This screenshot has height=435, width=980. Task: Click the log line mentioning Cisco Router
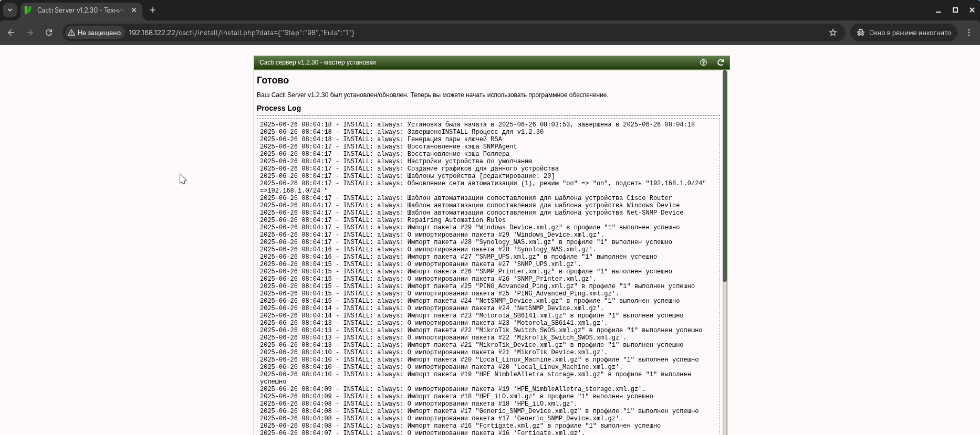point(466,198)
